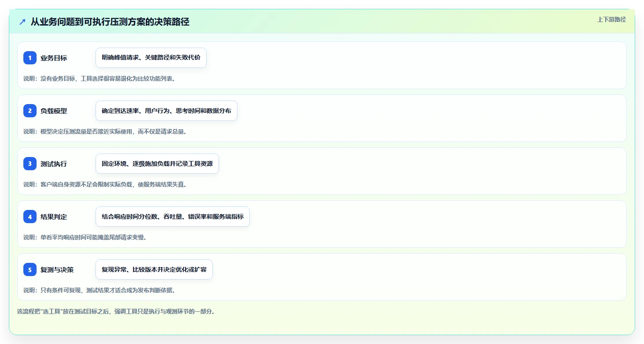
Task: Select the 负载模型 step label
Action: (54, 111)
